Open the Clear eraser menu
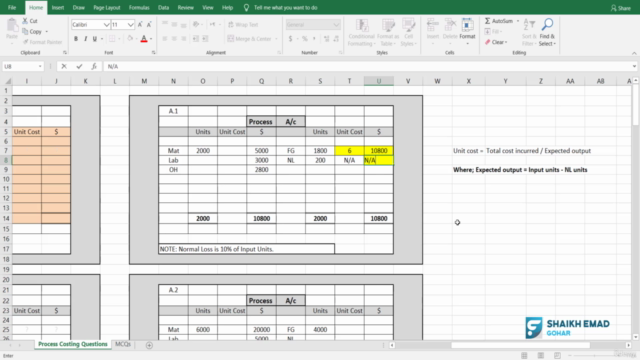The image size is (640, 360). pos(496,42)
